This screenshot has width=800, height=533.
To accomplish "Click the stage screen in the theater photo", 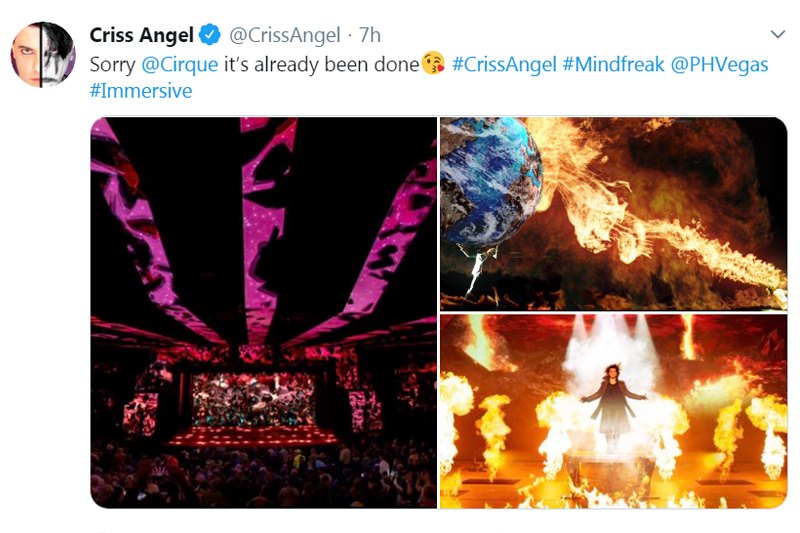I will (x=254, y=398).
